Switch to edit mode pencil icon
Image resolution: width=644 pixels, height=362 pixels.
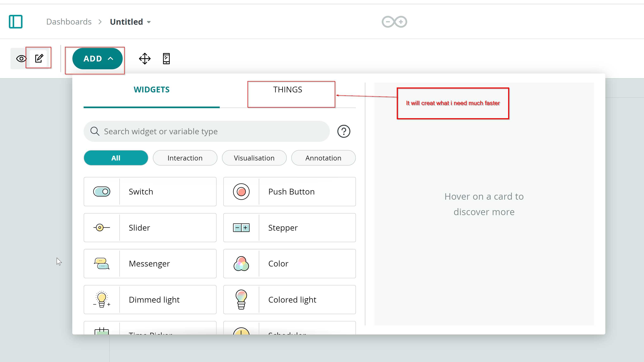[39, 59]
